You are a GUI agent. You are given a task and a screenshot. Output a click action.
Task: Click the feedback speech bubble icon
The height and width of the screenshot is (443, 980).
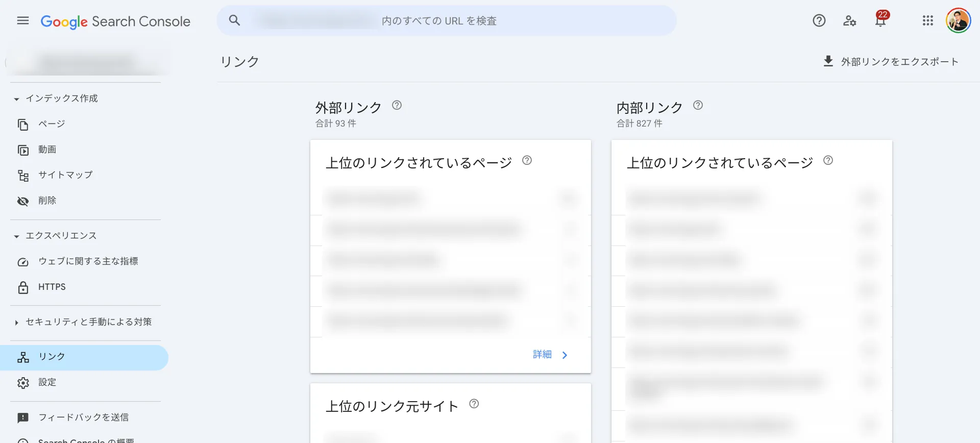(x=23, y=418)
